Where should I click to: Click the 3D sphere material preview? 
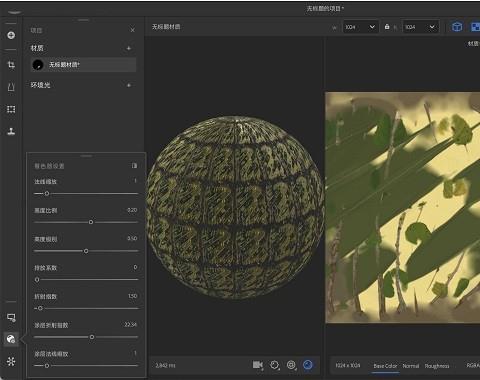click(235, 207)
